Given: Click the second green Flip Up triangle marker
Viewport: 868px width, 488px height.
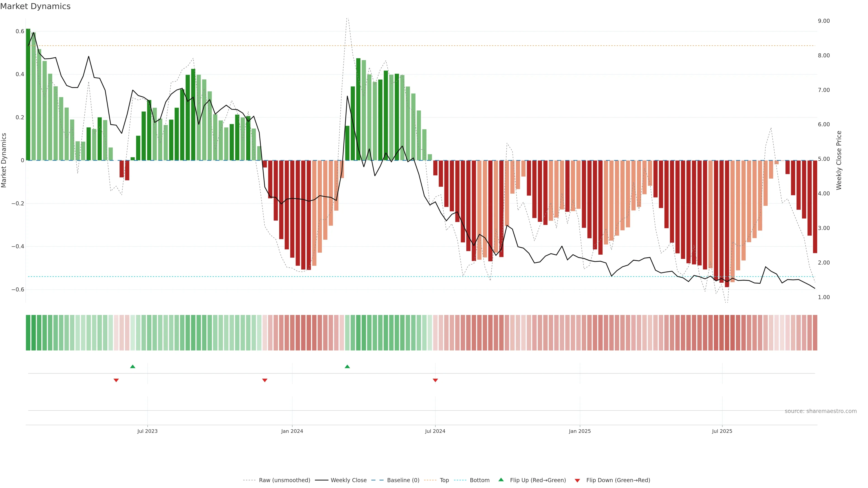Looking at the screenshot, I should 347,366.
